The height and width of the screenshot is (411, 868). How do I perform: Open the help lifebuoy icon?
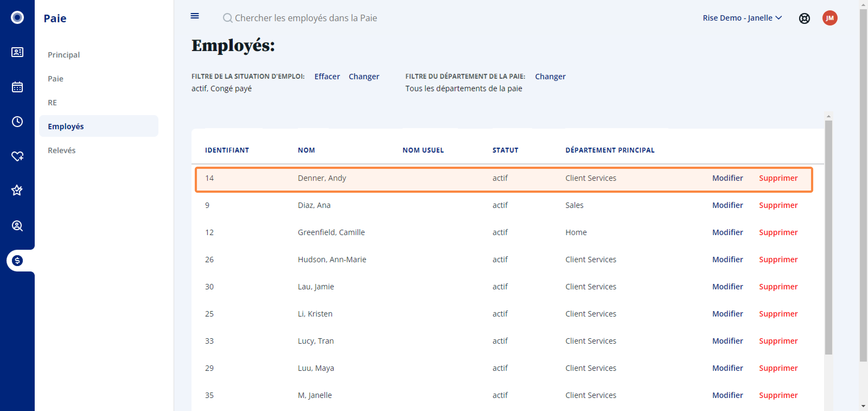[804, 18]
